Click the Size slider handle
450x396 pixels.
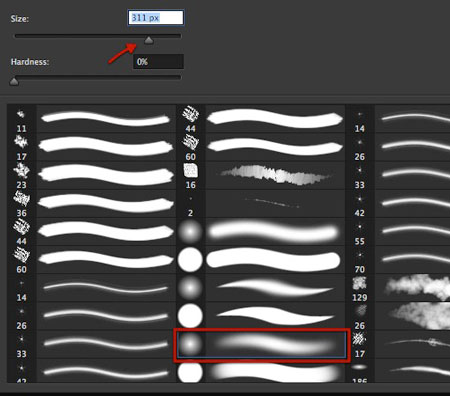tap(149, 40)
